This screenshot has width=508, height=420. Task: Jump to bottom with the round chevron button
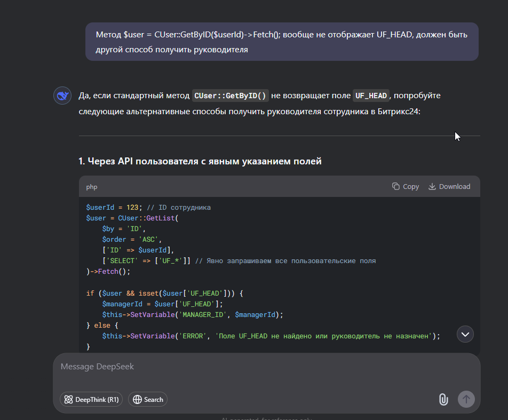coord(465,334)
